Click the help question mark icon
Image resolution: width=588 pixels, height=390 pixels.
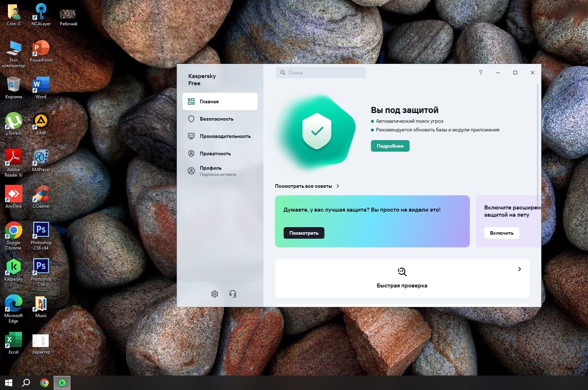[480, 73]
